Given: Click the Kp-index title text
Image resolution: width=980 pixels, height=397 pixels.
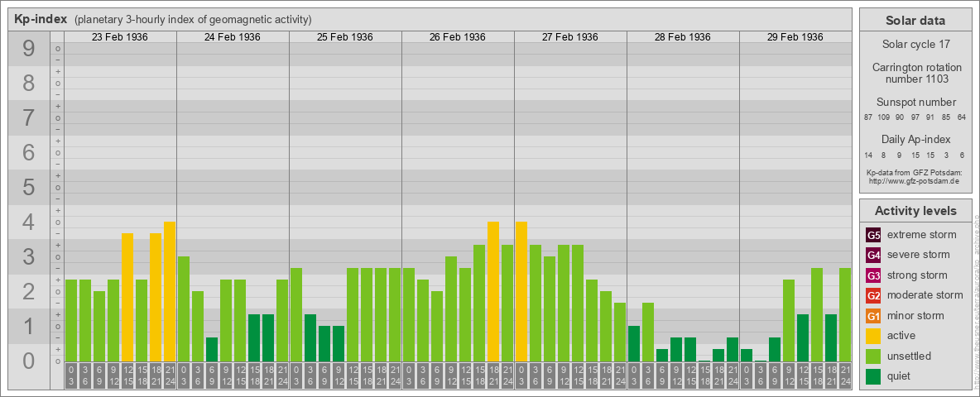Looking at the screenshot, I should tap(41, 19).
